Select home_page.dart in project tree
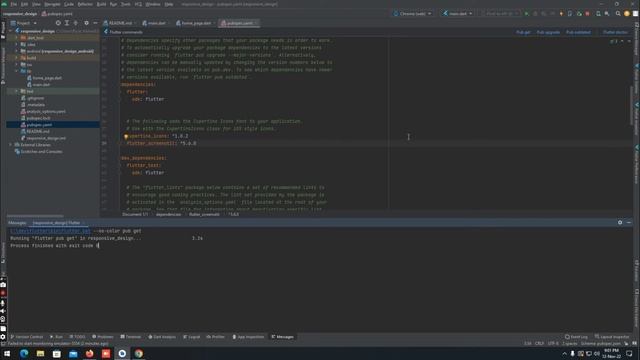This screenshot has height=360, width=640. coord(47,78)
